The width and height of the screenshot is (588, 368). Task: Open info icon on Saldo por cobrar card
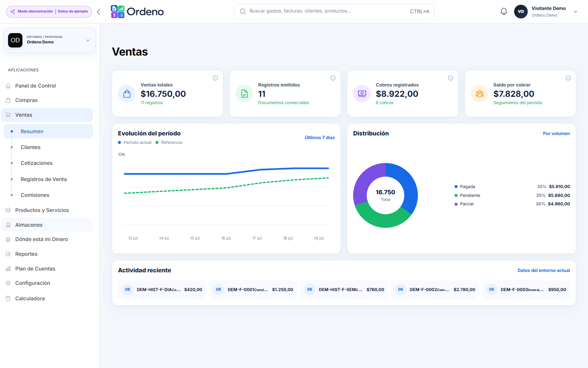(x=568, y=78)
